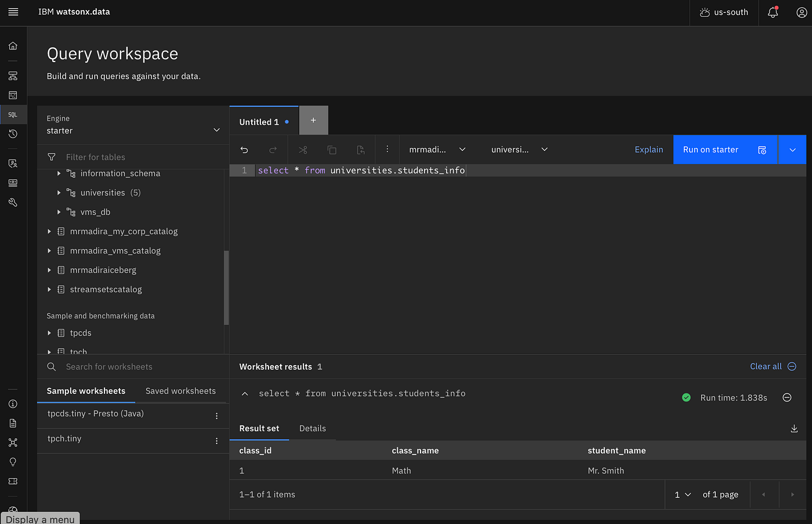Expand the information_schema node
The image size is (812, 524).
[x=59, y=174]
